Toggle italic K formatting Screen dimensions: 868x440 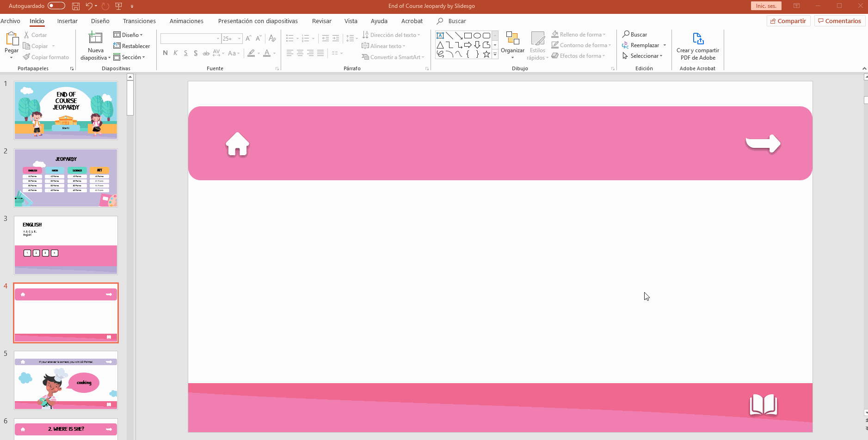pos(175,53)
